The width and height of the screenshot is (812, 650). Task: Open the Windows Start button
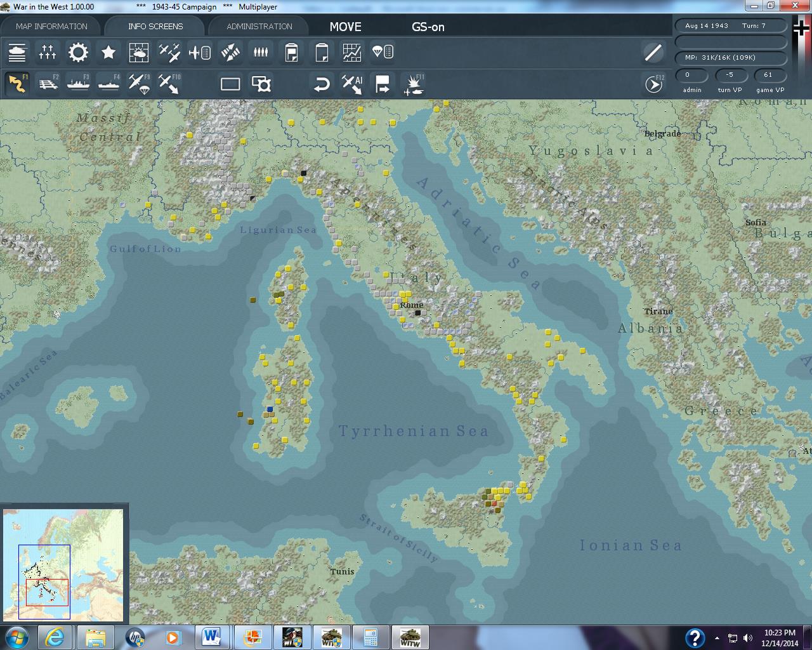(x=16, y=637)
